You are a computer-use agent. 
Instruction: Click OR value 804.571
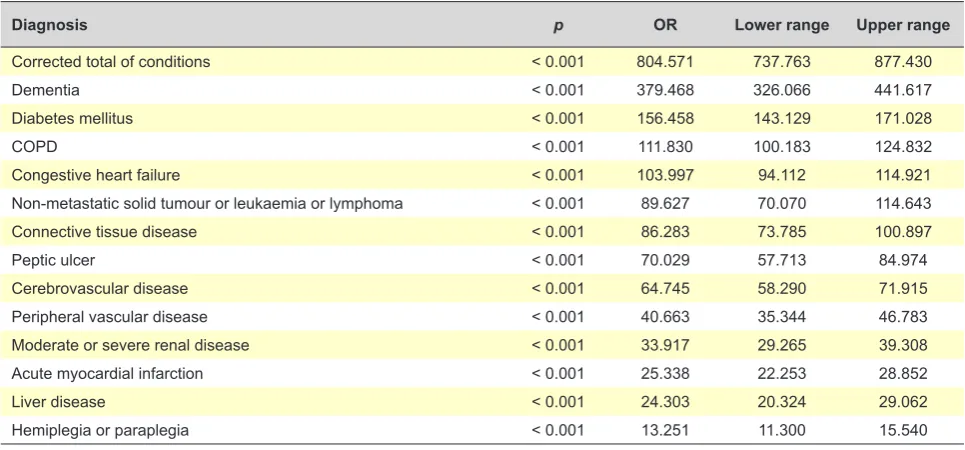pyautogui.click(x=665, y=62)
